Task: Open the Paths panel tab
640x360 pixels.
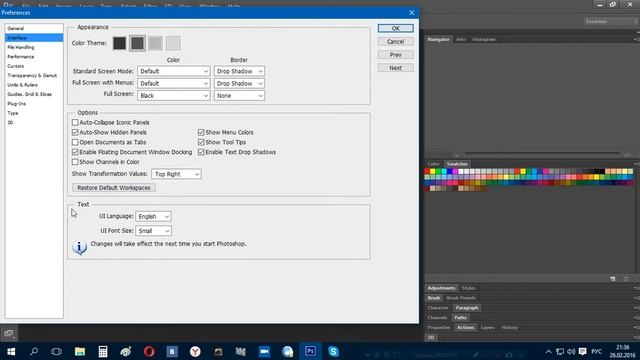Action: pyautogui.click(x=460, y=318)
